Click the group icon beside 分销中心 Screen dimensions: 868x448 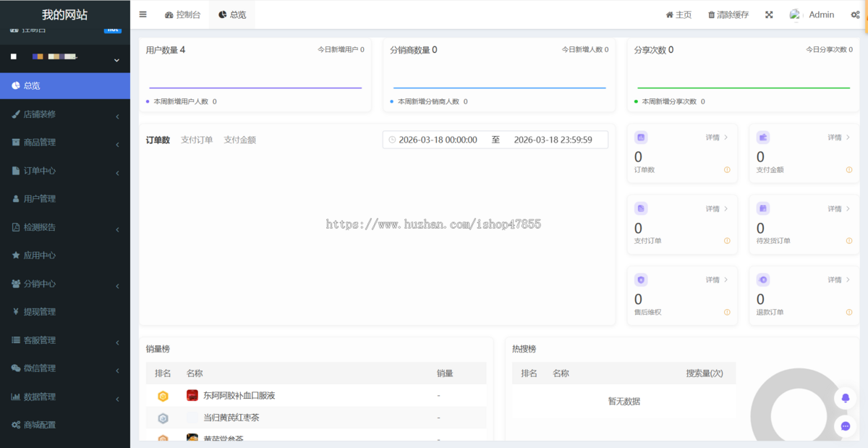pos(16,284)
